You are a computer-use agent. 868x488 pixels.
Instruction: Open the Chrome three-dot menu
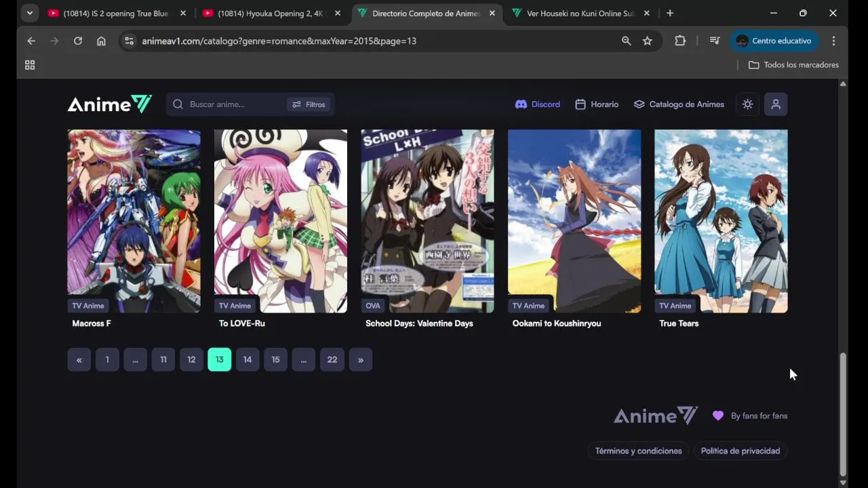click(x=833, y=41)
